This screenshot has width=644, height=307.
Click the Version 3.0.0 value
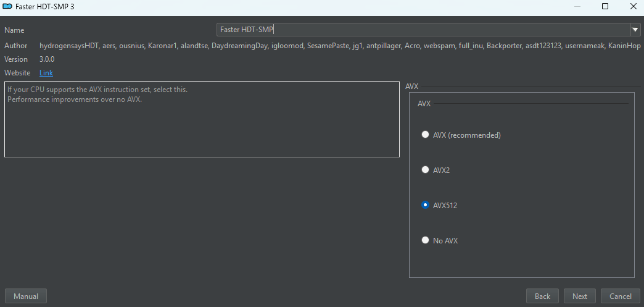tap(47, 59)
